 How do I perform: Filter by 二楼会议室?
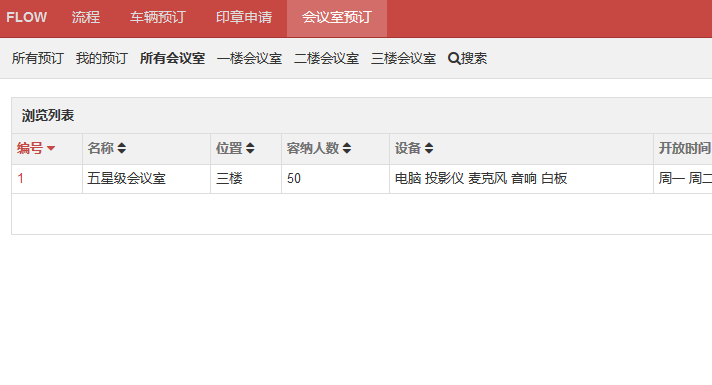pyautogui.click(x=326, y=58)
